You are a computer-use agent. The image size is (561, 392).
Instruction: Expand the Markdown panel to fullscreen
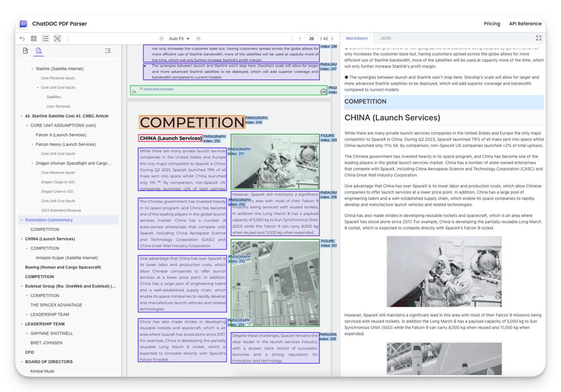539,38
